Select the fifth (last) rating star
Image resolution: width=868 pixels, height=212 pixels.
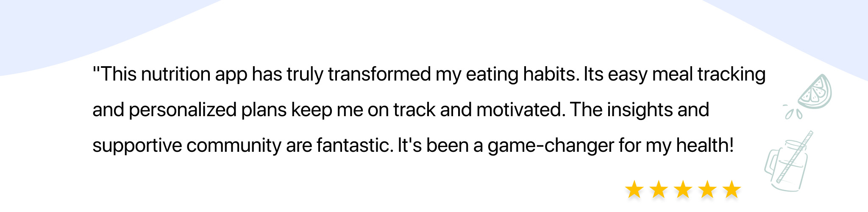pos(732,189)
